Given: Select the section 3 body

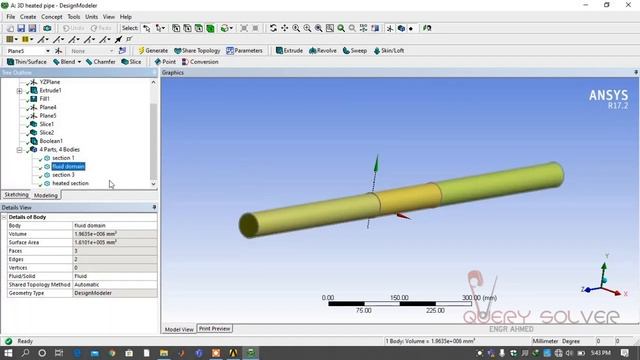Looking at the screenshot, I should (63, 175).
